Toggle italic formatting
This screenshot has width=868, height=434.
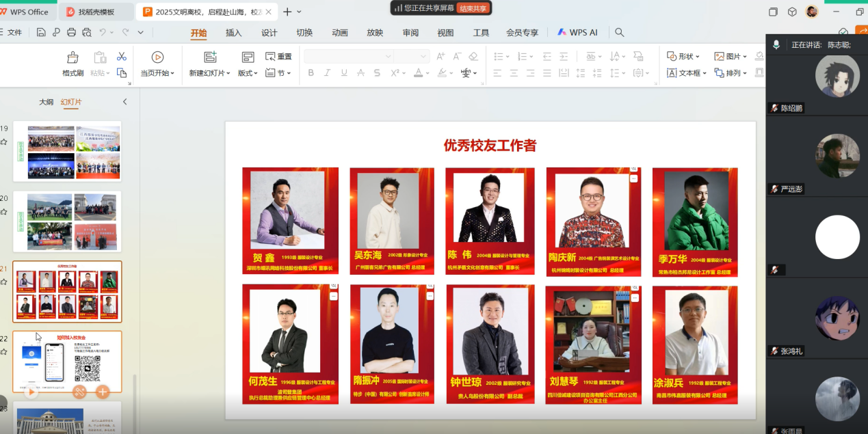[x=328, y=73]
